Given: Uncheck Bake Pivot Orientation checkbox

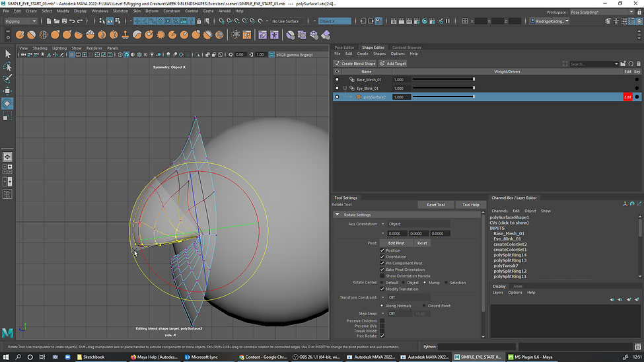Looking at the screenshot, I should tap(382, 270).
